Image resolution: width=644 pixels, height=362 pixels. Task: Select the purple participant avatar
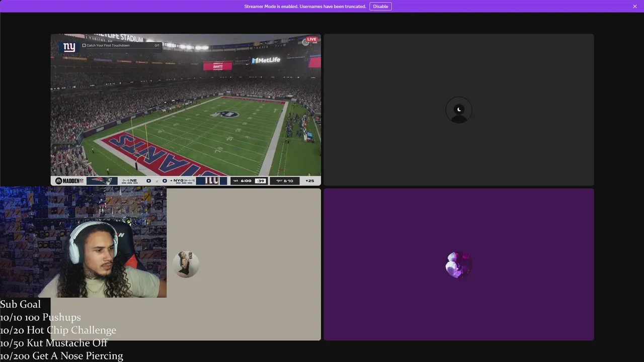point(459,265)
